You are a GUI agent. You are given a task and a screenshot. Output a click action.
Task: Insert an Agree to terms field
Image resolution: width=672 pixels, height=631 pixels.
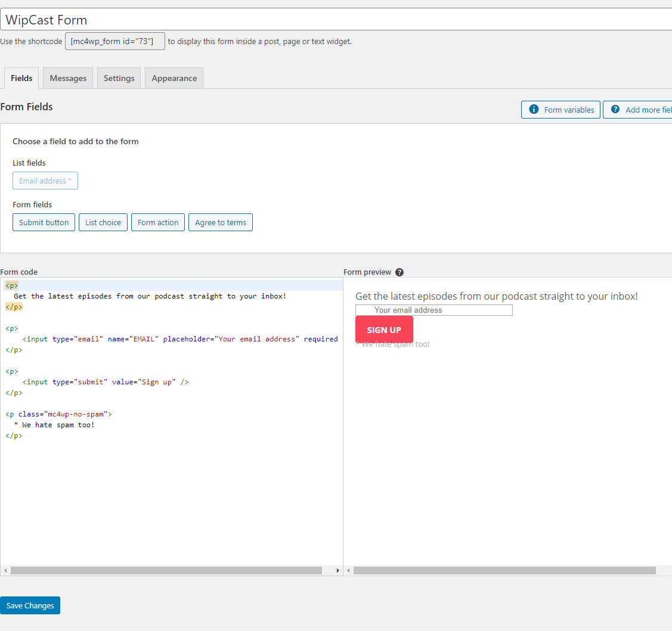[x=221, y=222]
